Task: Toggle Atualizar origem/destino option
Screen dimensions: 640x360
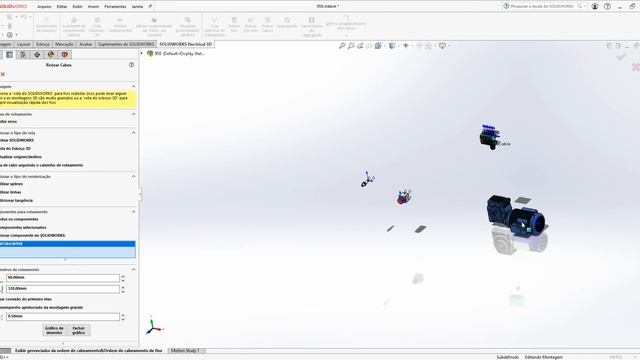Action: (x=21, y=157)
